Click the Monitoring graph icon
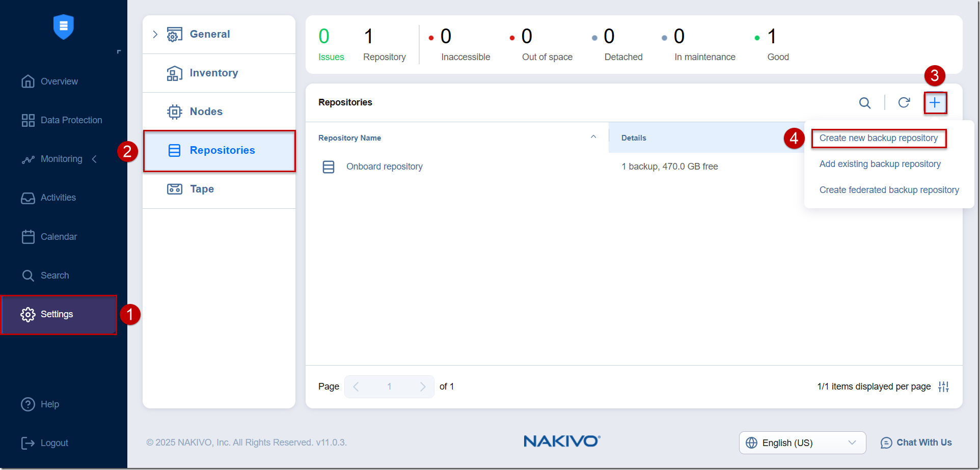This screenshot has width=980, height=470. click(x=28, y=160)
